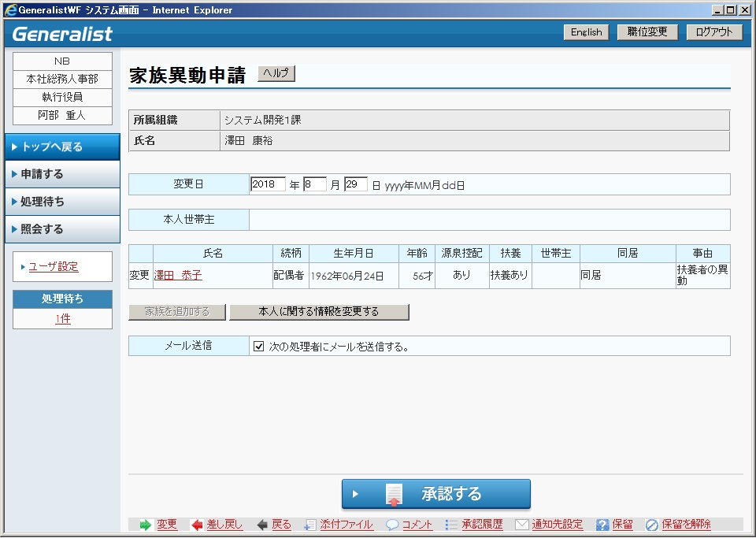Click into the year field of 変更日
Screen dimensions: 756x538
(x=268, y=185)
